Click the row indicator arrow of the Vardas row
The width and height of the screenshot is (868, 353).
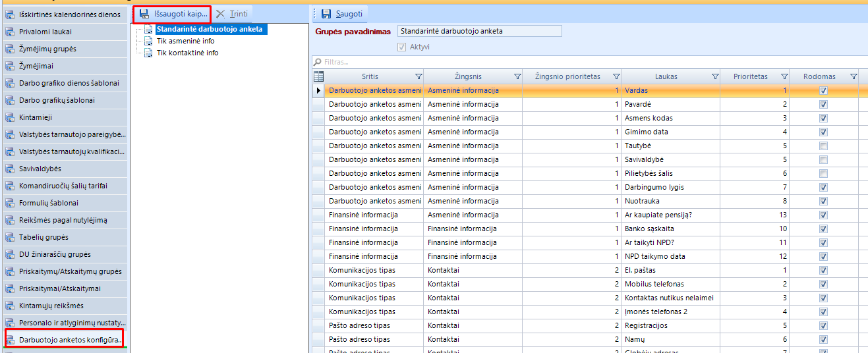318,90
